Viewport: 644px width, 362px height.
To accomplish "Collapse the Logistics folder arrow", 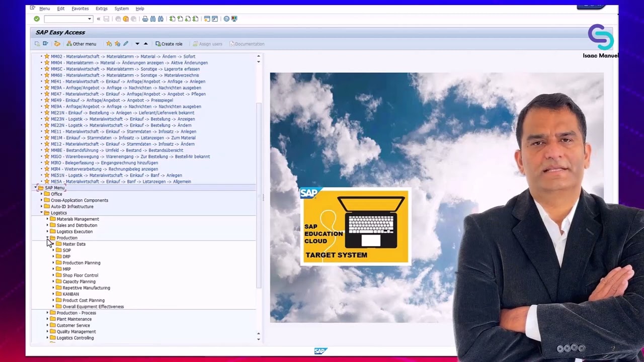I will [42, 213].
